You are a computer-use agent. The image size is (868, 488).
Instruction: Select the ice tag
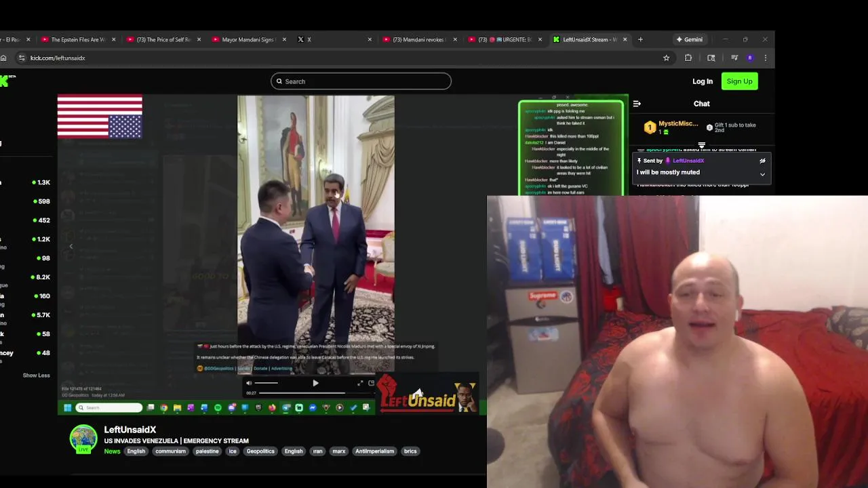[233, 451]
